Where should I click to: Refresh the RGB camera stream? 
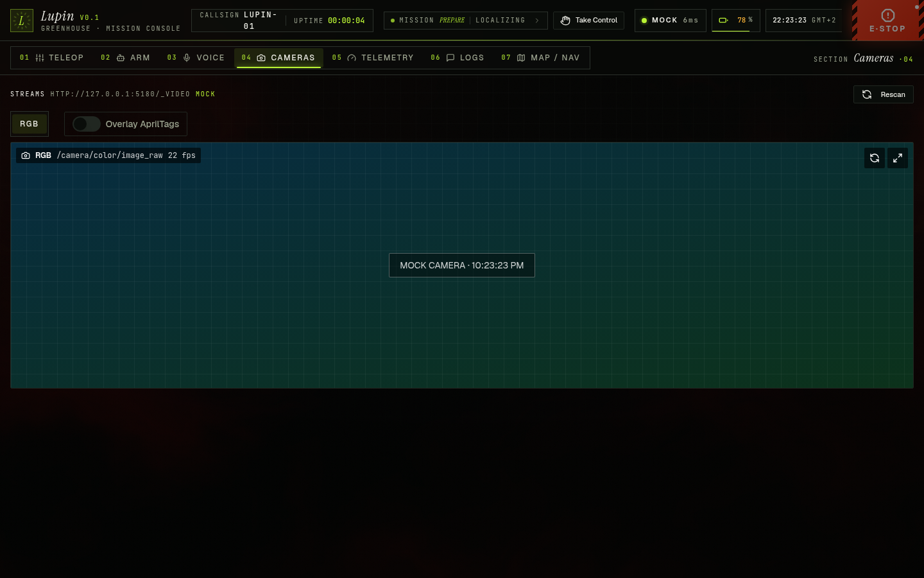point(875,158)
